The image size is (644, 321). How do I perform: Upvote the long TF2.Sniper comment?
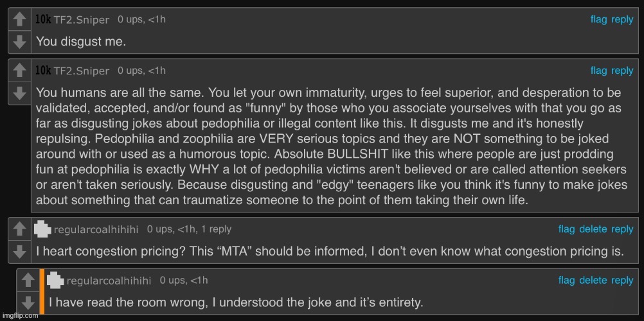(x=19, y=71)
